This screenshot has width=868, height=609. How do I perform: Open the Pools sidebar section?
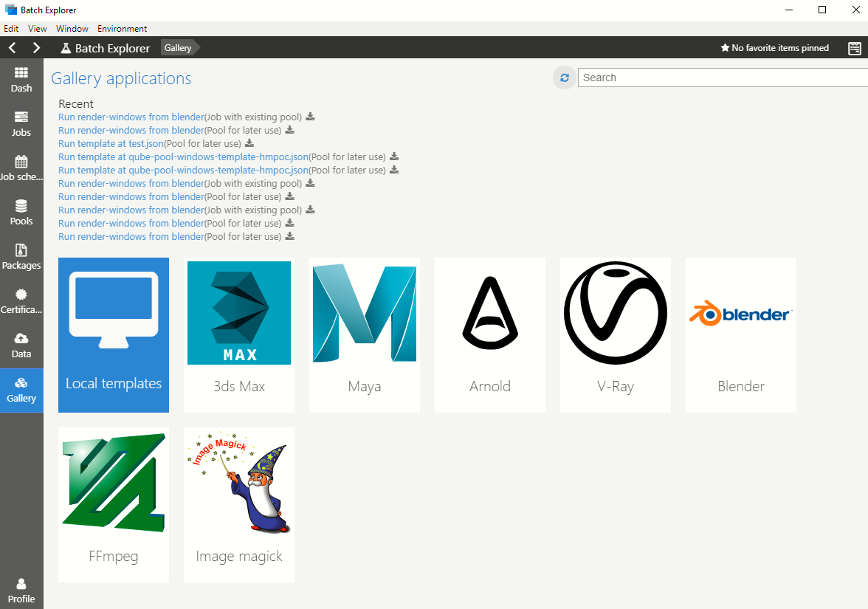(x=21, y=213)
